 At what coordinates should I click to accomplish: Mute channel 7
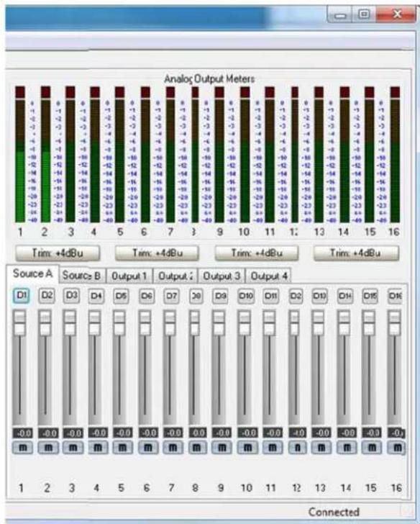173,448
